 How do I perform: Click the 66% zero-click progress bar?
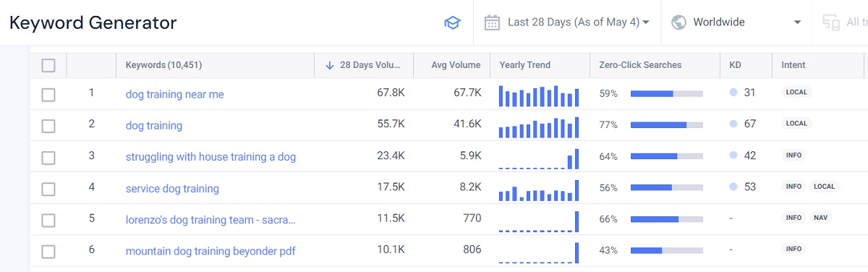pyautogui.click(x=667, y=219)
